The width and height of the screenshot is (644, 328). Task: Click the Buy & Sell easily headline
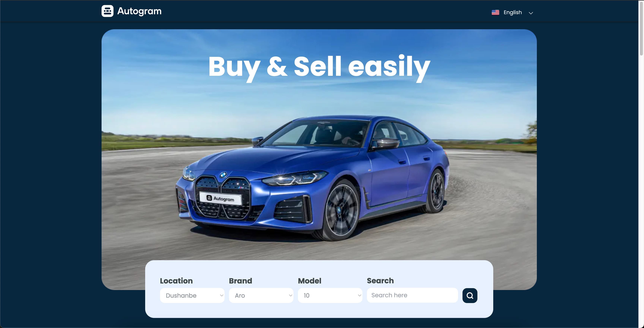[x=319, y=67]
